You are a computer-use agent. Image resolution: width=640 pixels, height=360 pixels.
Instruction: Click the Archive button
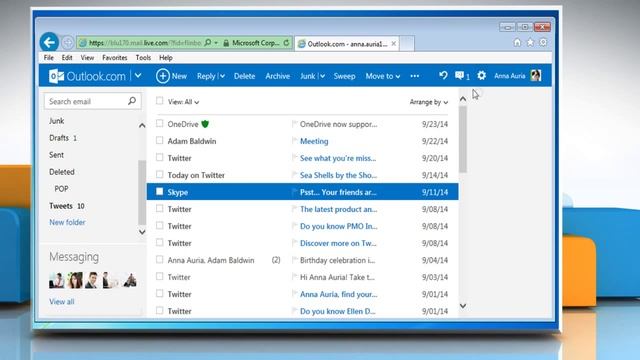(x=278, y=76)
